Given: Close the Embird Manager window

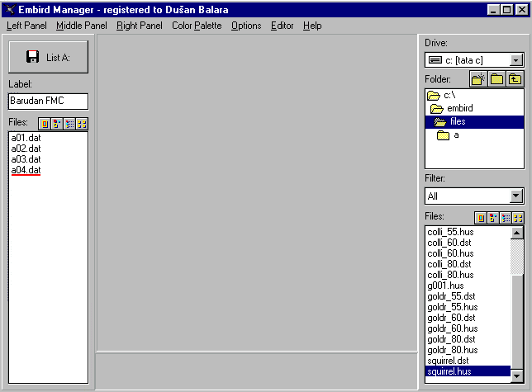Looking at the screenshot, I should point(522,10).
